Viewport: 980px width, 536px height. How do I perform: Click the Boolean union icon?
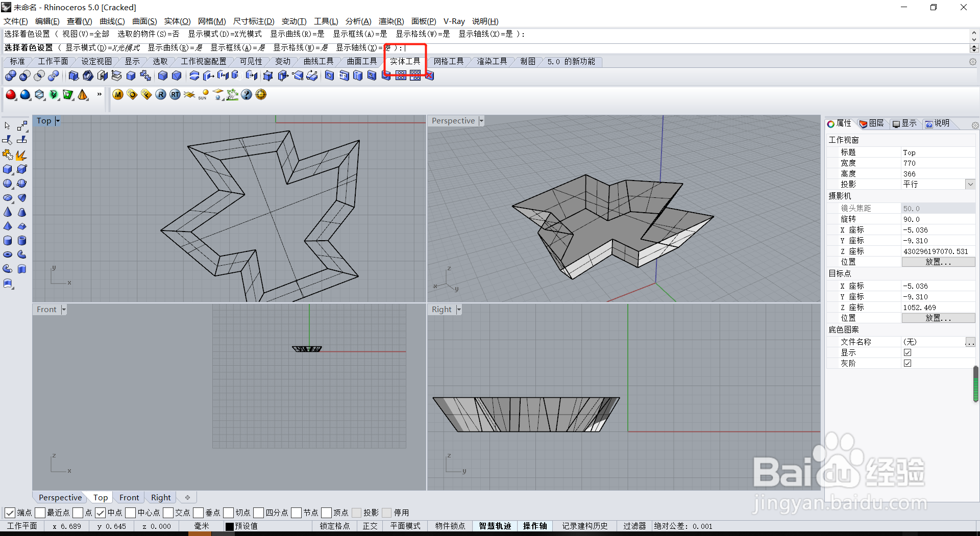click(x=10, y=76)
